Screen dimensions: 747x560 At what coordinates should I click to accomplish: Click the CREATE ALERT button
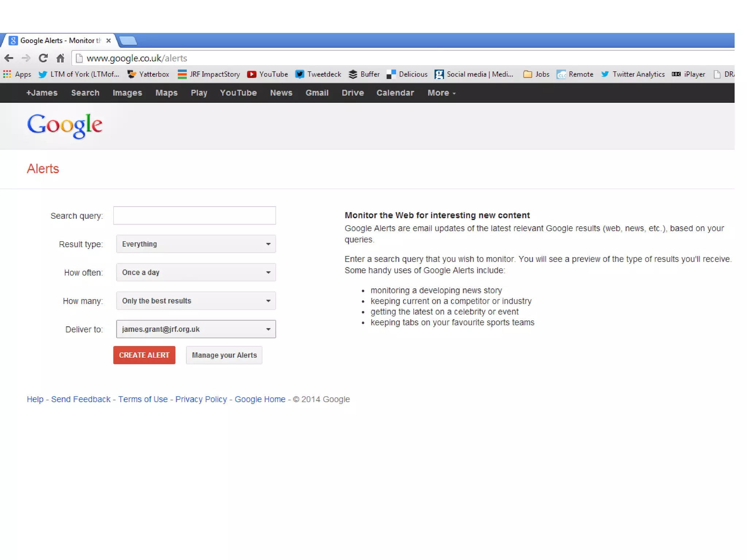point(144,355)
